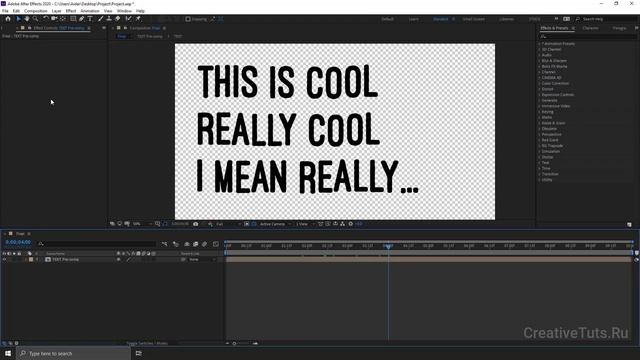Open the Parent None dropdown for TEXT Pre-comp

pos(202,260)
